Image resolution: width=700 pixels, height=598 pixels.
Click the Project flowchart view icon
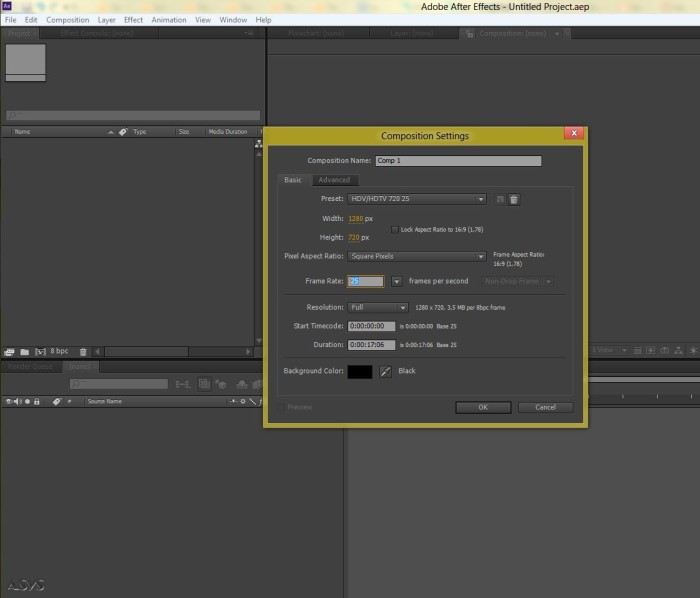click(x=258, y=144)
